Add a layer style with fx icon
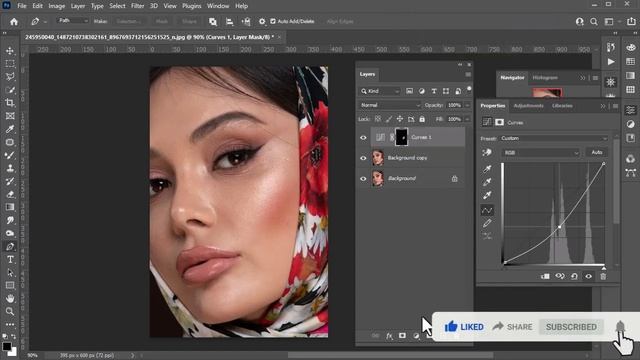The height and width of the screenshot is (360, 640). [x=389, y=336]
